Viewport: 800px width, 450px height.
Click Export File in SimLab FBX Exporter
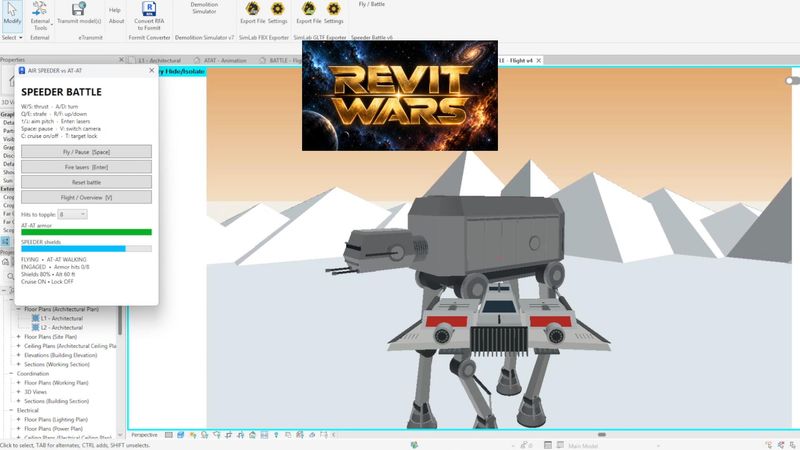(253, 13)
